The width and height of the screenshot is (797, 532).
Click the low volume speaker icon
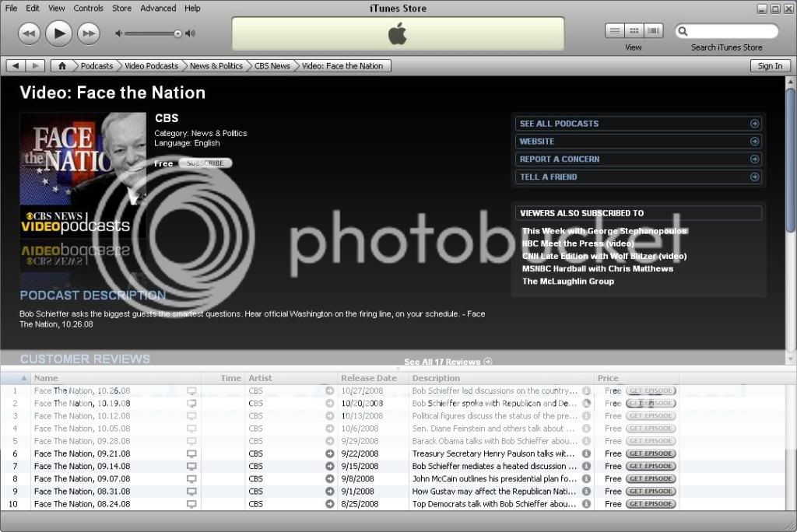118,33
